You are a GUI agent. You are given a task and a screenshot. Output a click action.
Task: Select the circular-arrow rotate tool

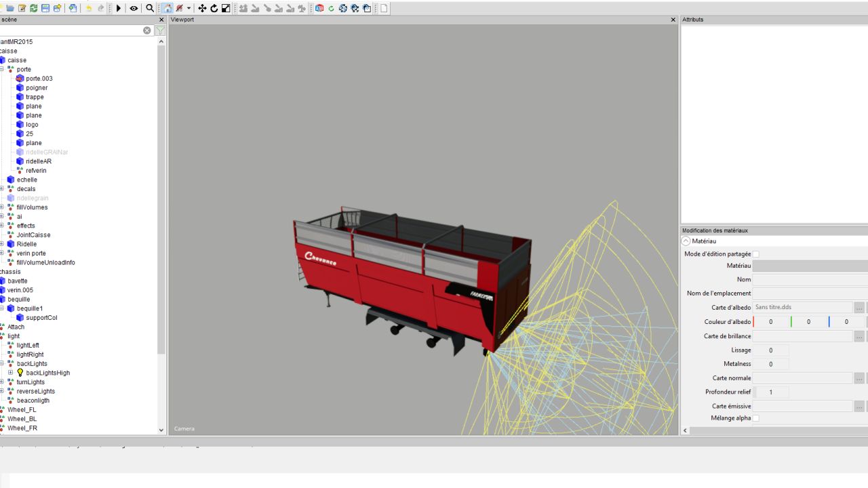tap(214, 8)
